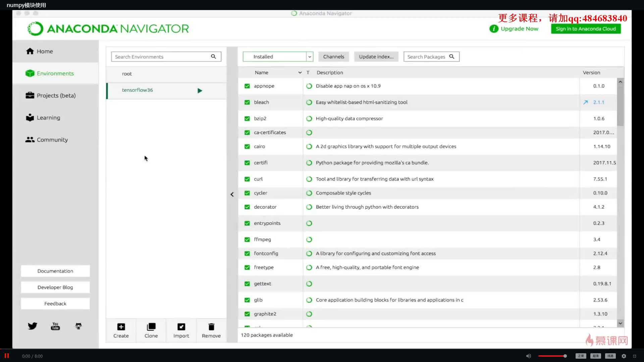The image size is (644, 362).
Task: Open the Twitter icon link
Action: 33,326
